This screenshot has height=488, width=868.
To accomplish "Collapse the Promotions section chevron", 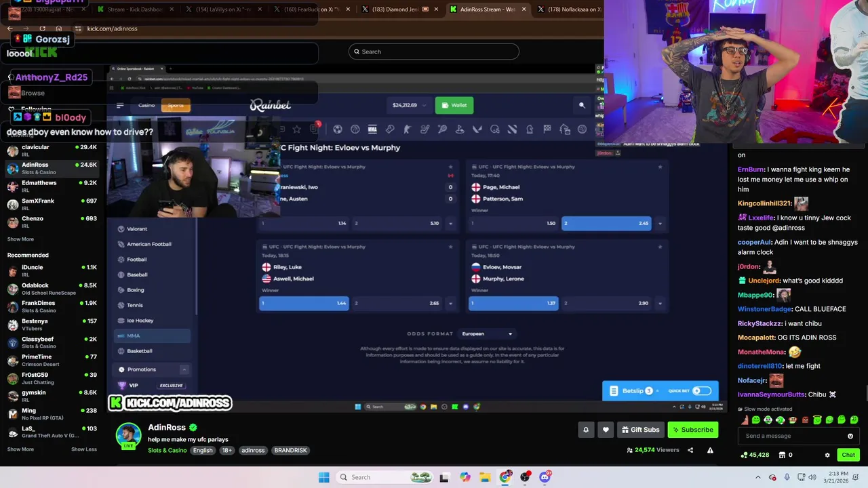I will tap(184, 369).
